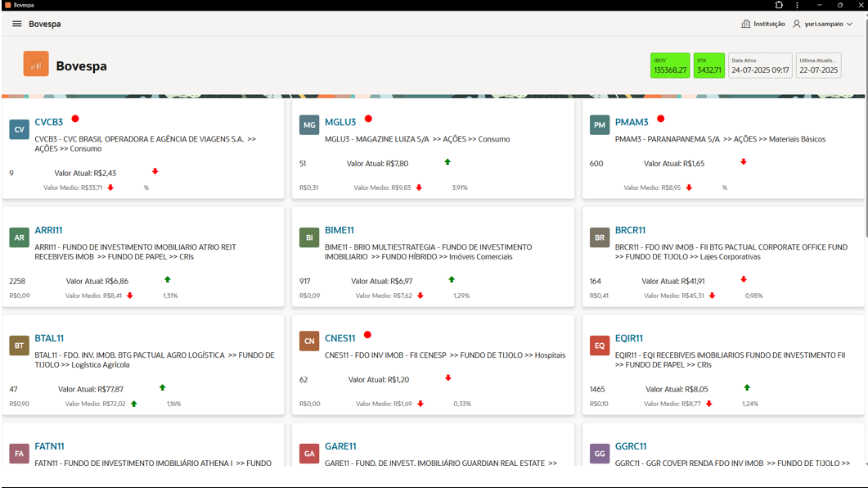The width and height of the screenshot is (868, 488).
Task: Click the PM avatar badge for PMAM3
Action: point(600,125)
